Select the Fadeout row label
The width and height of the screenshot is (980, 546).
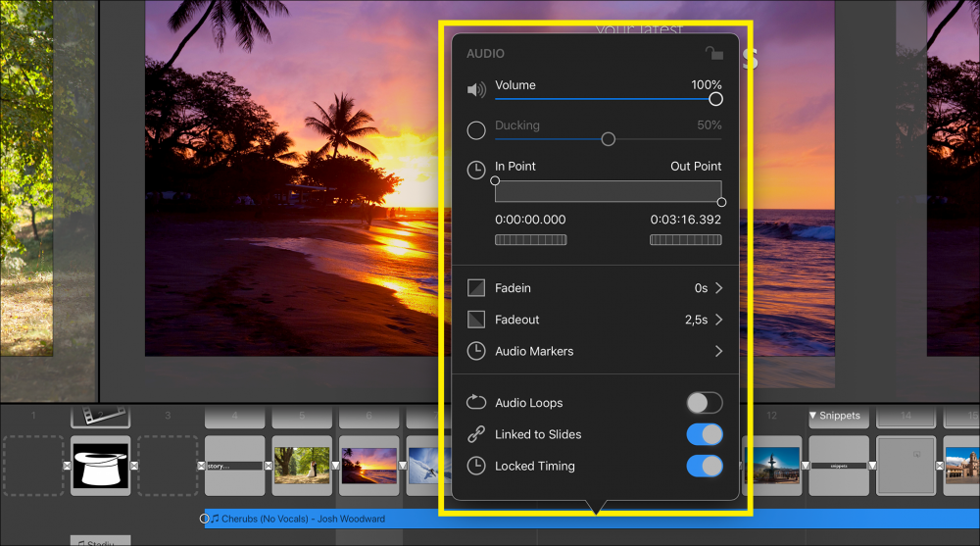point(516,320)
